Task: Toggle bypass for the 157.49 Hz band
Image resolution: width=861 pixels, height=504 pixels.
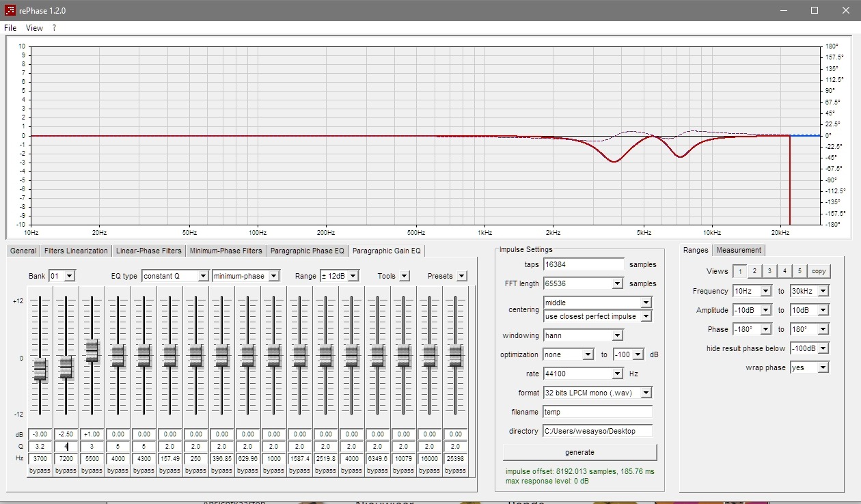Action: (x=169, y=471)
